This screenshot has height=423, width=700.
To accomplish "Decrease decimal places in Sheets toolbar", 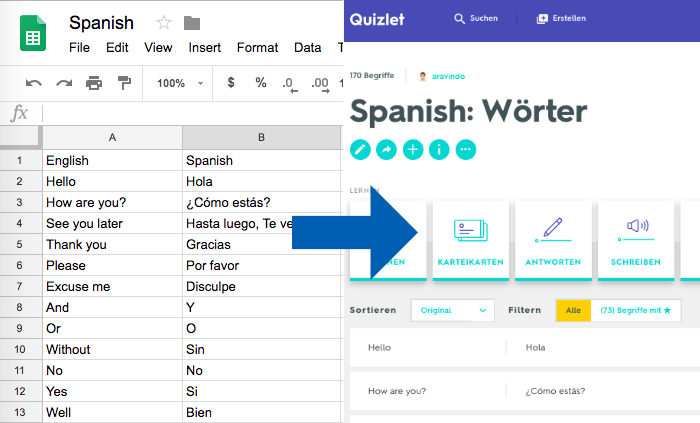I will 290,83.
